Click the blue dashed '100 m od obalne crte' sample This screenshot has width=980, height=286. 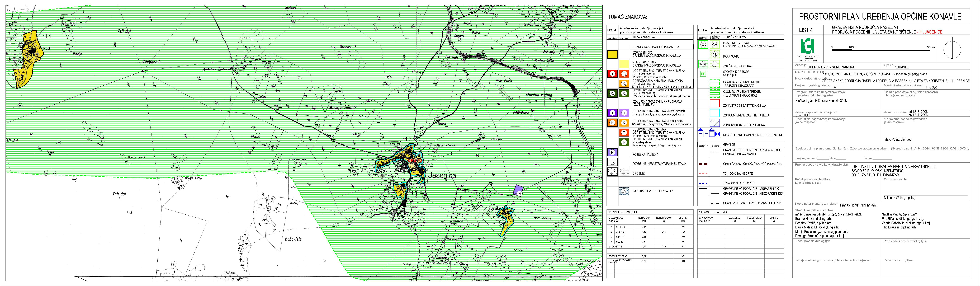point(703,184)
